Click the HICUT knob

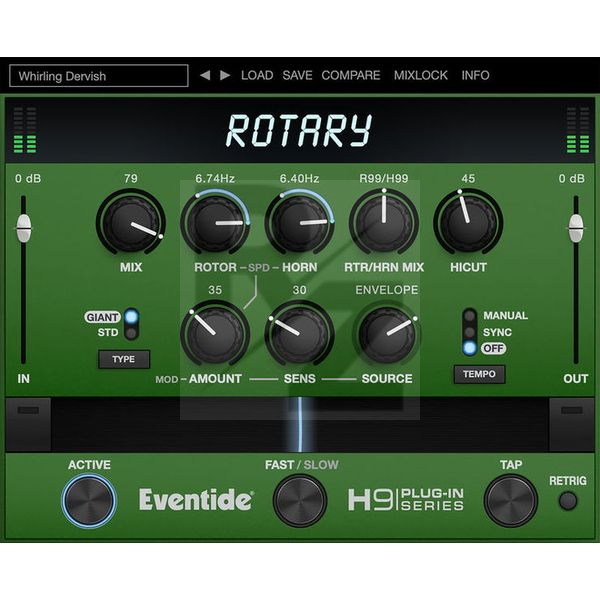pos(468,223)
